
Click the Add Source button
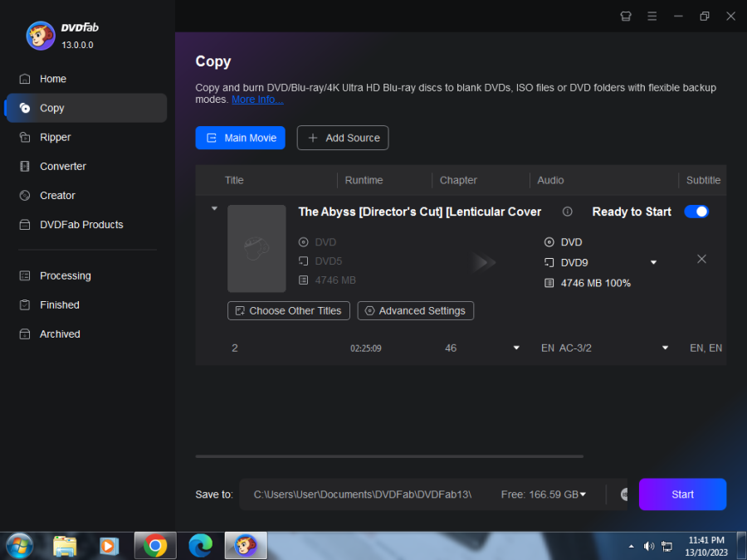(343, 138)
